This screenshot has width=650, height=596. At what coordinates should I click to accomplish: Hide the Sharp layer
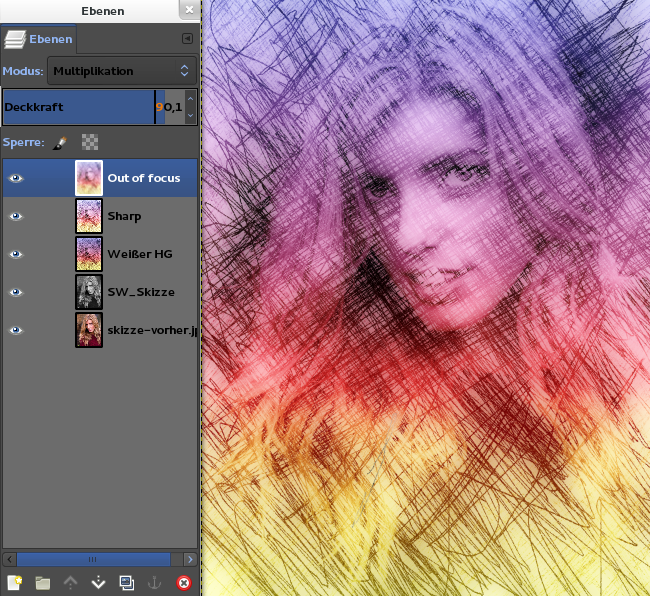pos(16,216)
